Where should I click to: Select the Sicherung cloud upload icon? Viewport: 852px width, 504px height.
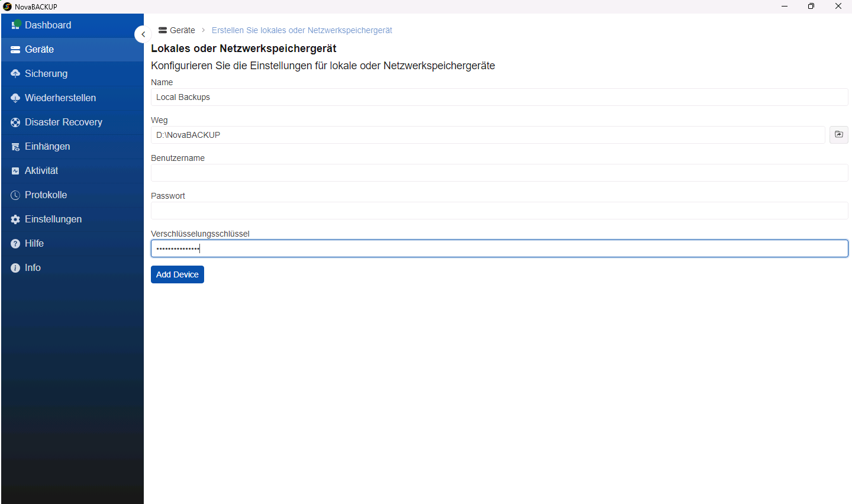click(15, 73)
